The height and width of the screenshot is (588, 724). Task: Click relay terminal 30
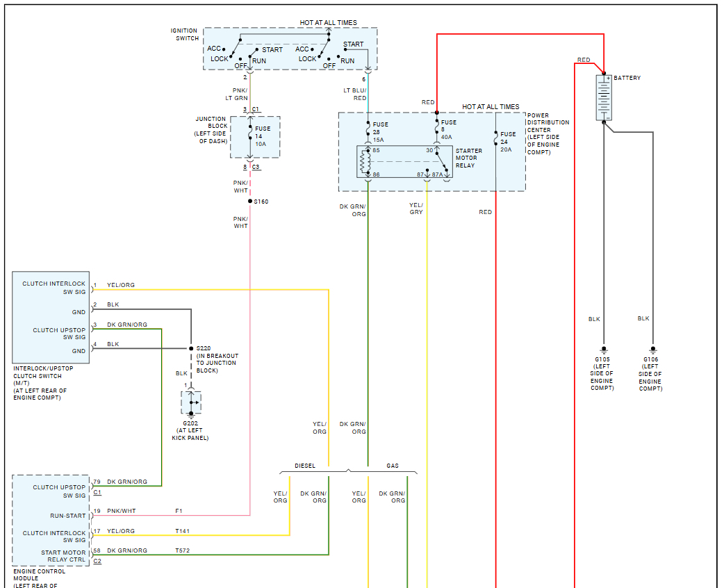[429, 151]
